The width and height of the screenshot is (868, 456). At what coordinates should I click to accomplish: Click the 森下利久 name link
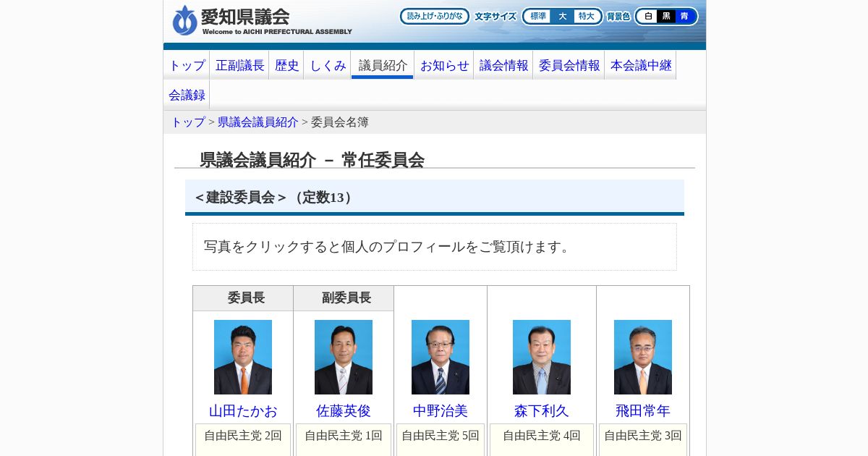542,411
